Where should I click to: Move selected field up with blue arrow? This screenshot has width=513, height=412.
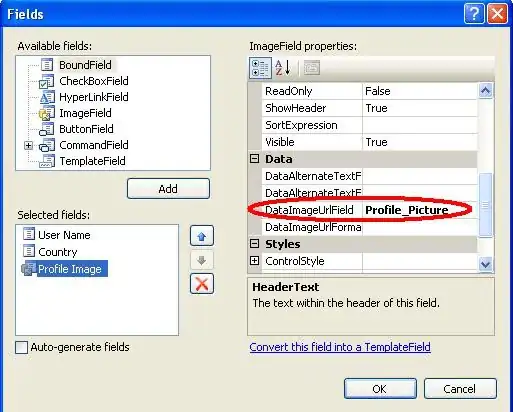click(x=202, y=236)
